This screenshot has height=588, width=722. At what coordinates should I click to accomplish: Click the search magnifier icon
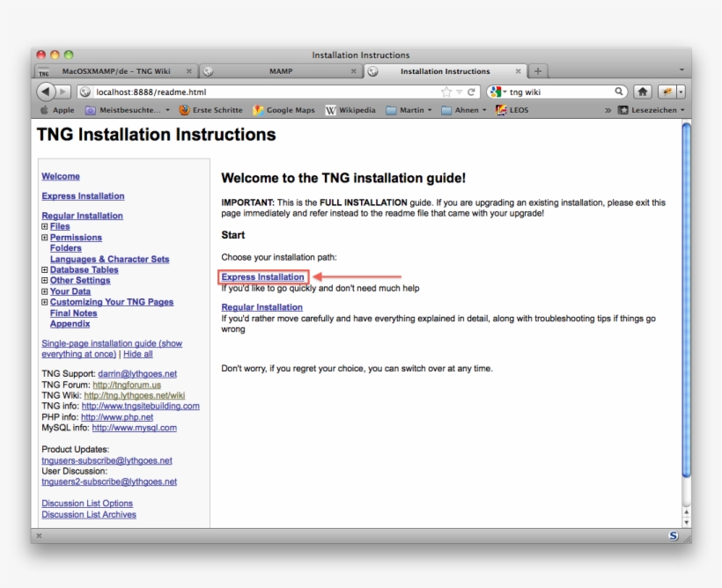tap(619, 92)
